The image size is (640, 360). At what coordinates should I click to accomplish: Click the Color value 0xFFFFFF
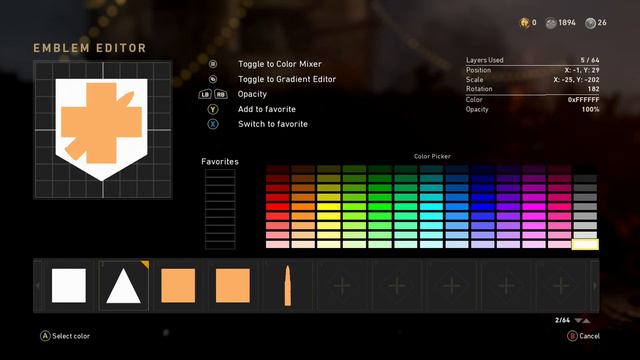click(583, 100)
